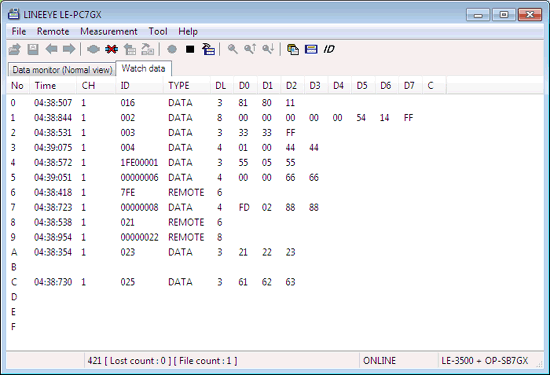This screenshot has height=375, width=550.
Task: Click ID cell 7FE
Action: pos(128,193)
